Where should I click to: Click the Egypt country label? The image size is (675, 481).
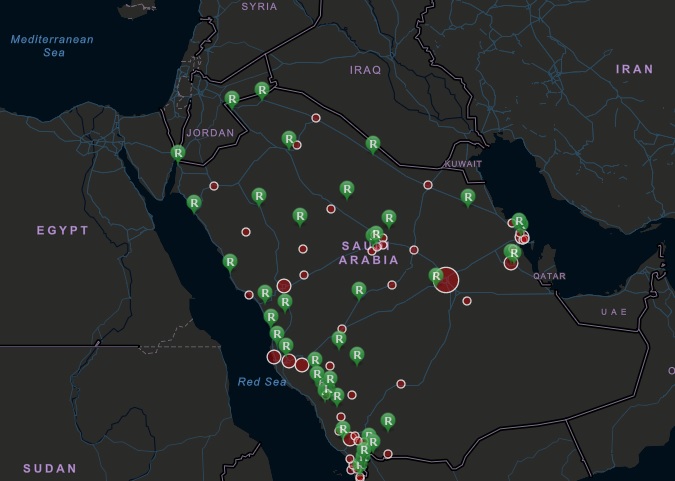tap(63, 230)
